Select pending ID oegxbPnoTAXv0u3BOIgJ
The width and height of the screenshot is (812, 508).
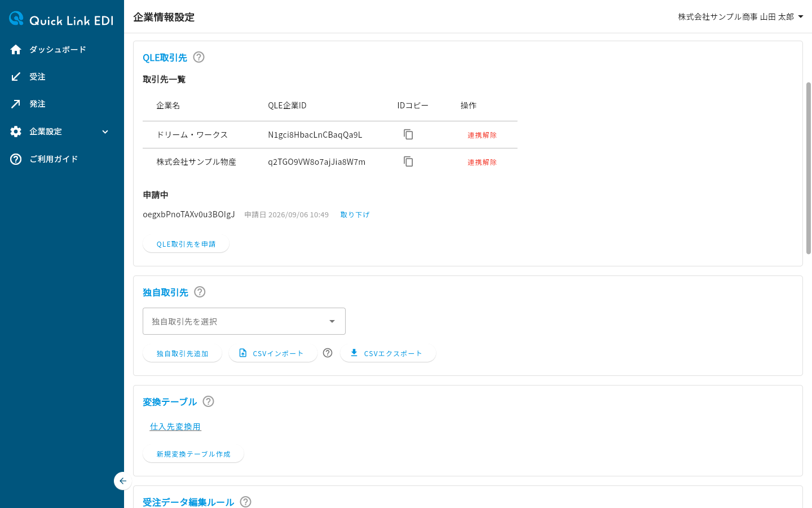(x=189, y=214)
